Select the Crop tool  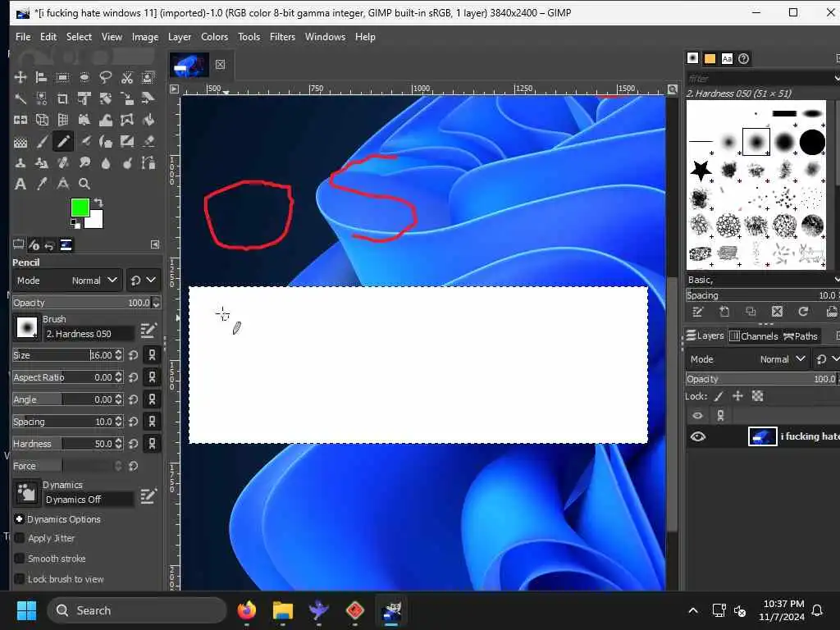pyautogui.click(x=62, y=98)
